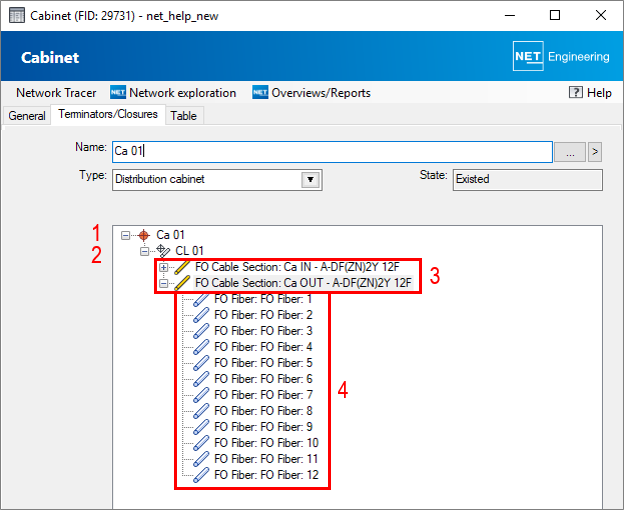Click the fiber icon of FO Fiber: 9

pyautogui.click(x=201, y=427)
